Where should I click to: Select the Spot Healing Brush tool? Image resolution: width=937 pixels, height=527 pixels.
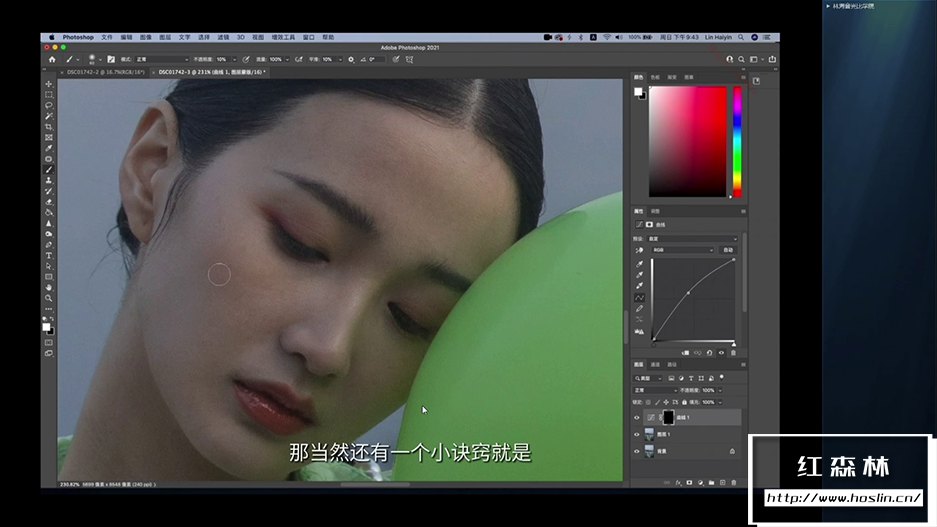click(49, 160)
